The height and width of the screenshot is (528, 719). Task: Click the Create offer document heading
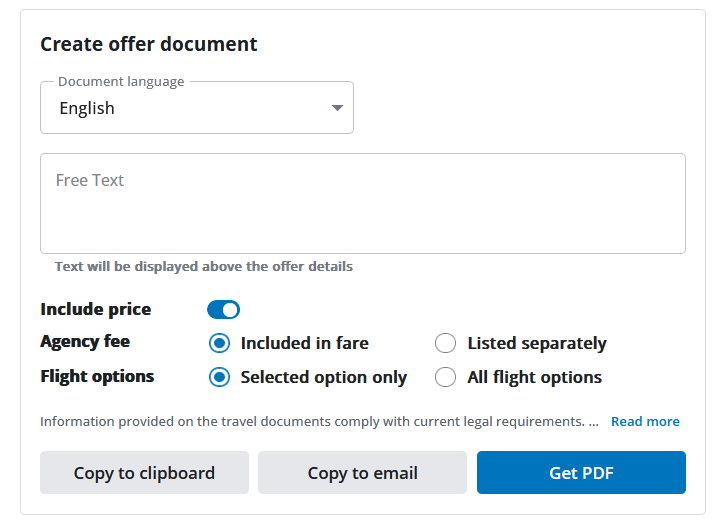(x=149, y=44)
